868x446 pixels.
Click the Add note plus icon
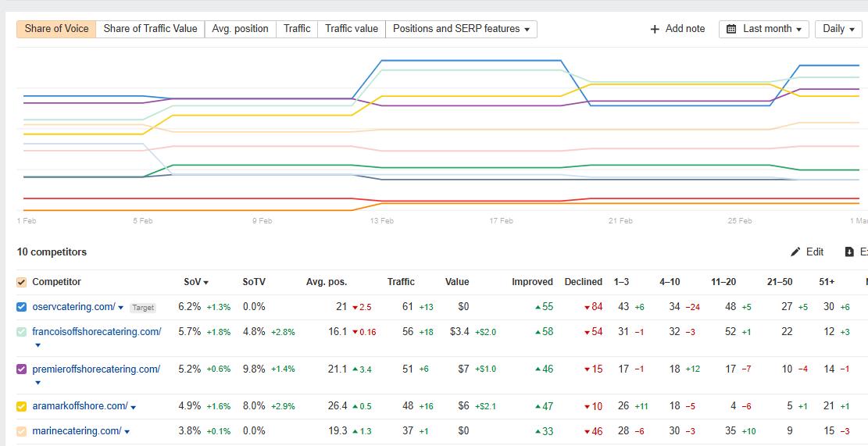tap(655, 29)
